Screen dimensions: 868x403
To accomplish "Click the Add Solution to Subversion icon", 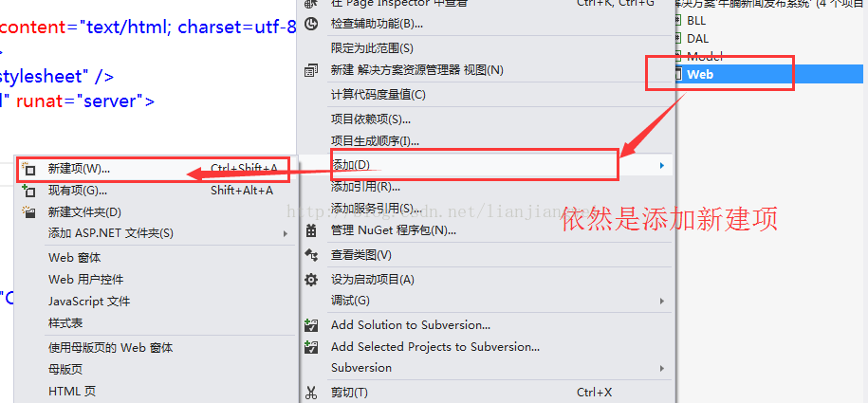I will pyautogui.click(x=312, y=325).
